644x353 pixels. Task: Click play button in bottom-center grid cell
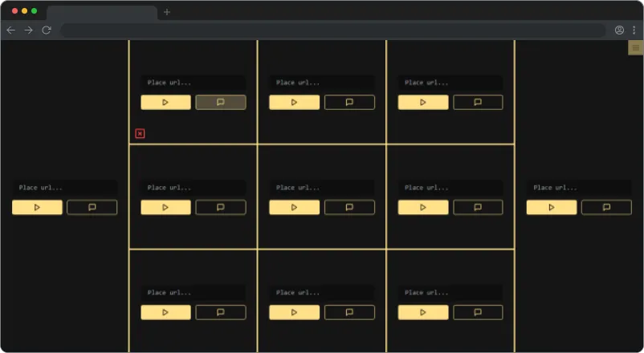[294, 312]
